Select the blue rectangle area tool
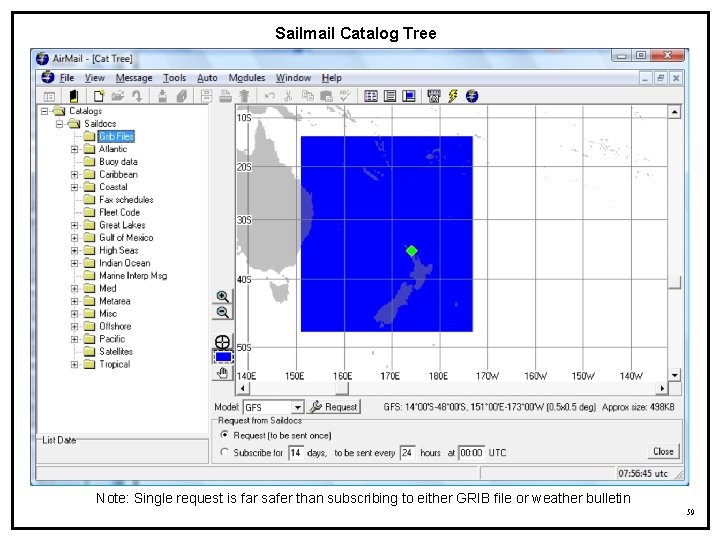 click(223, 357)
